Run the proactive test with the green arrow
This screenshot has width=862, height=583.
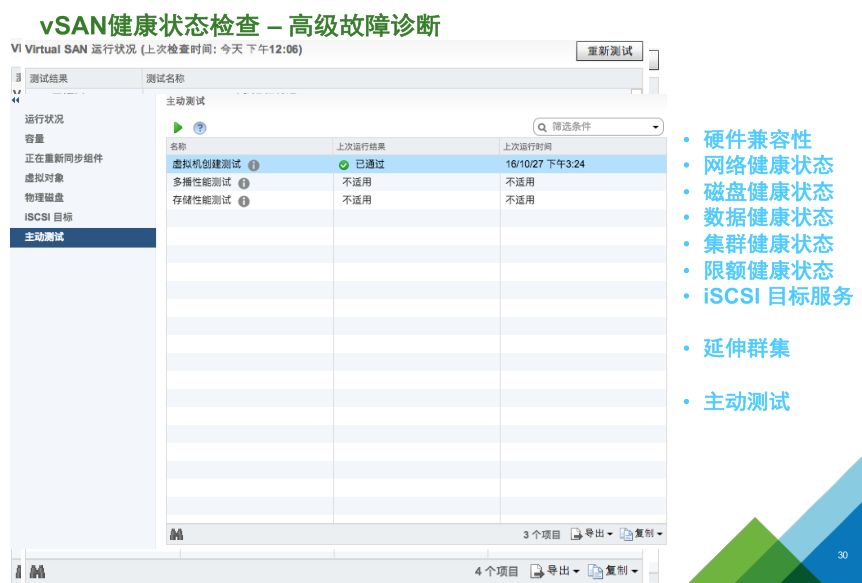tap(178, 127)
